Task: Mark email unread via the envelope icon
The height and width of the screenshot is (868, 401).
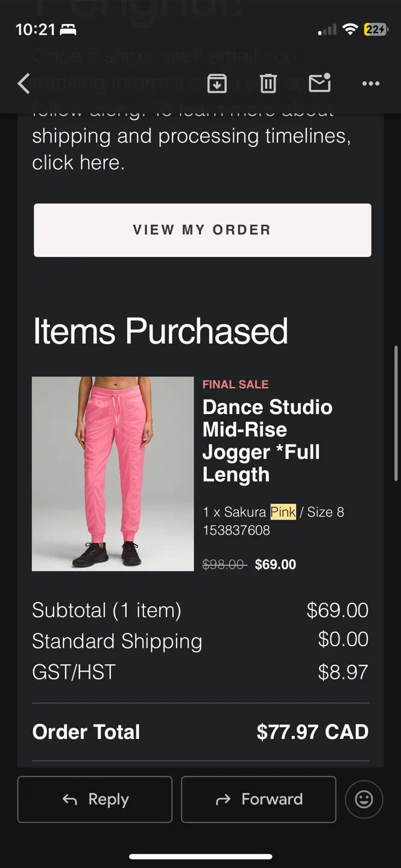Action: click(x=319, y=84)
